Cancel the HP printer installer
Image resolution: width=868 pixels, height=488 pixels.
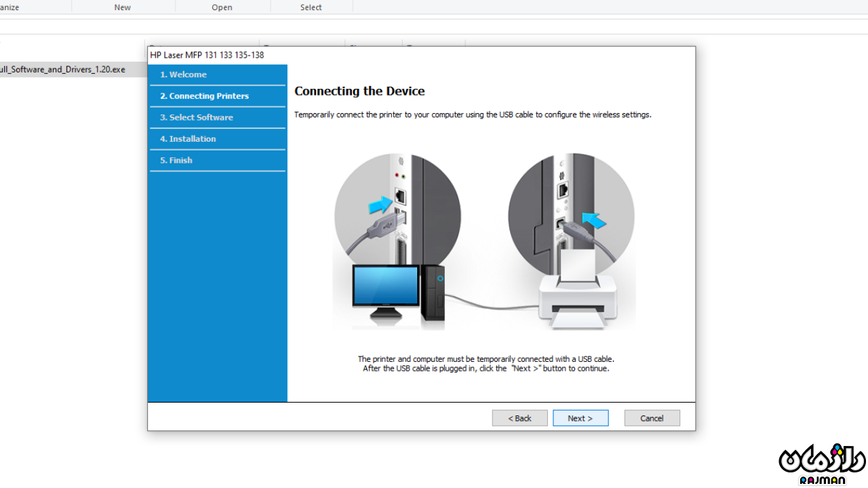coord(652,418)
